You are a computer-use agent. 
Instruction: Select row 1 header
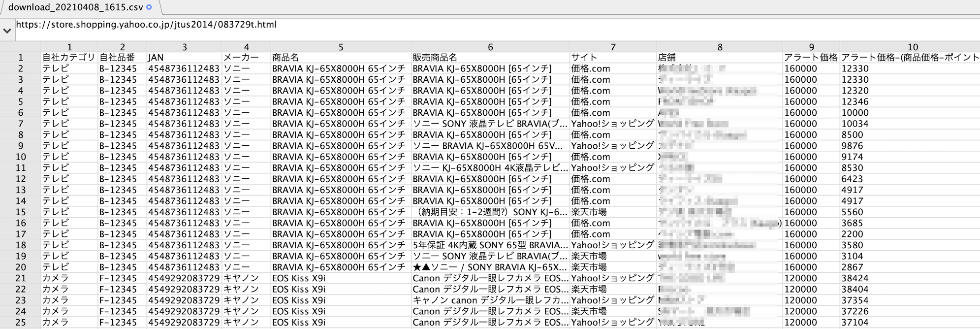tap(21, 58)
